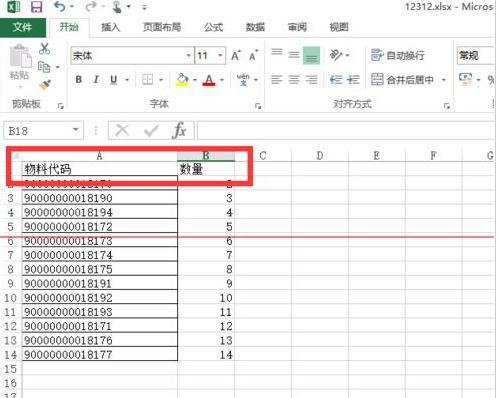Click the fx insert function icon

tap(179, 130)
